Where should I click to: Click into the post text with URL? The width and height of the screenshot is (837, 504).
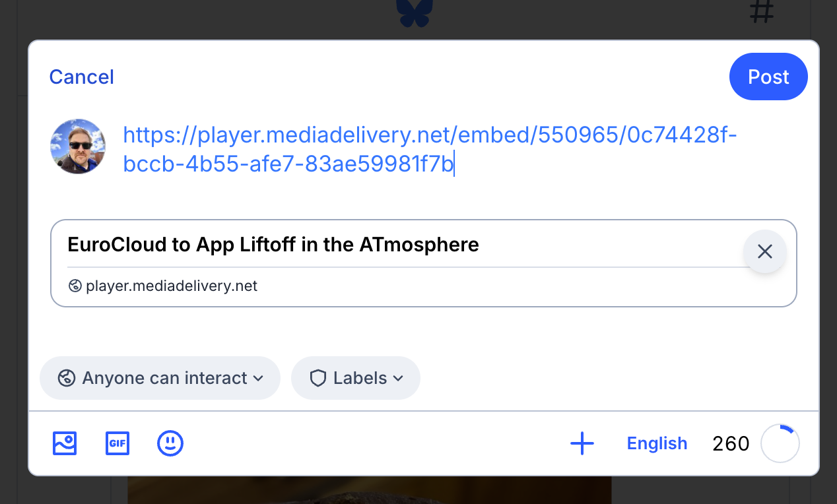pos(429,150)
